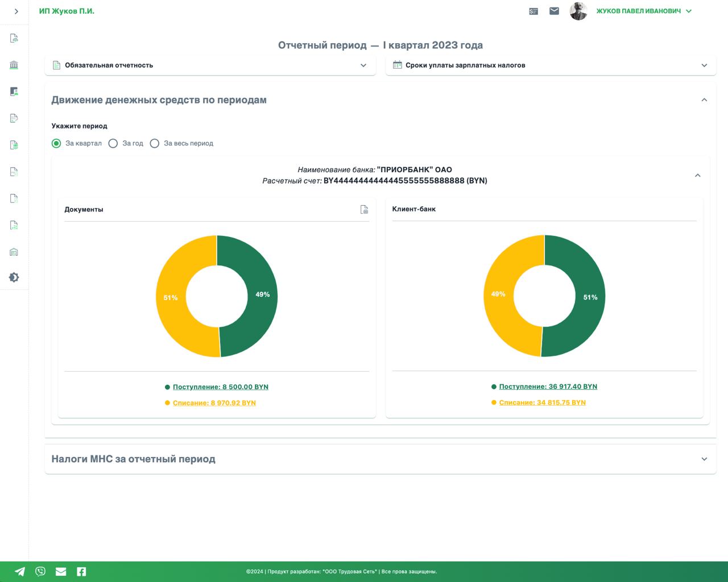Viewport: 728px width, 582px height.
Task: Expand the Сроки уплаты зарплатных налогов panel
Action: tap(551, 65)
